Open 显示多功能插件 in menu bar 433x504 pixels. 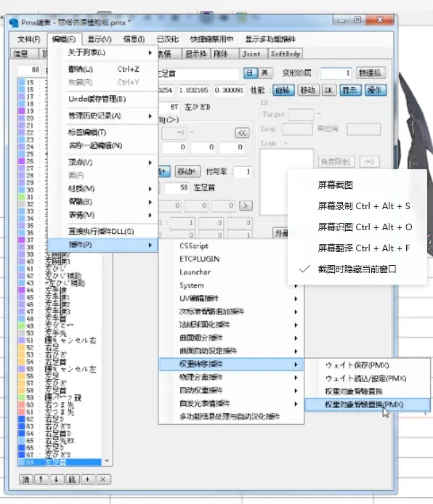(270, 39)
